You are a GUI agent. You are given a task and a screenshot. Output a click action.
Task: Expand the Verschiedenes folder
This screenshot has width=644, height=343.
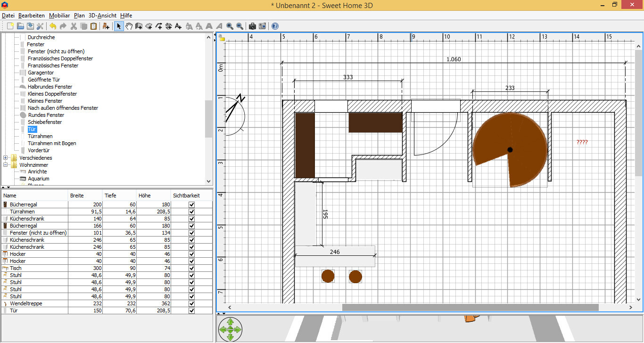(6, 158)
